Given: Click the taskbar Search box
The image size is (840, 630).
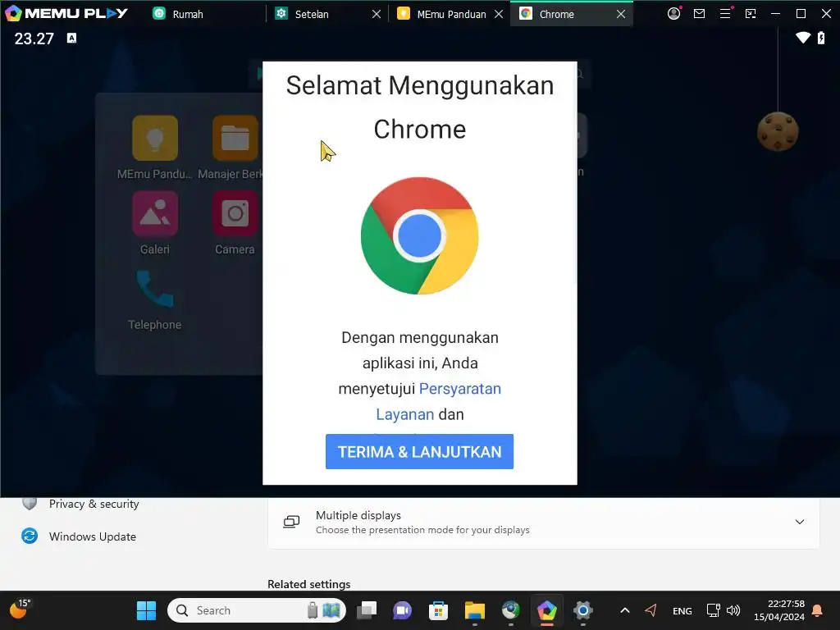Looking at the screenshot, I should (x=257, y=610).
